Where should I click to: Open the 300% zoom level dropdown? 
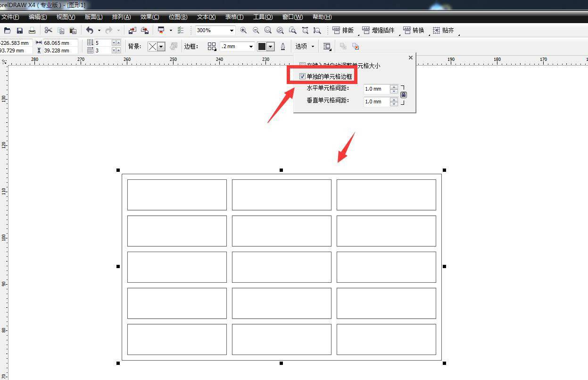click(232, 30)
